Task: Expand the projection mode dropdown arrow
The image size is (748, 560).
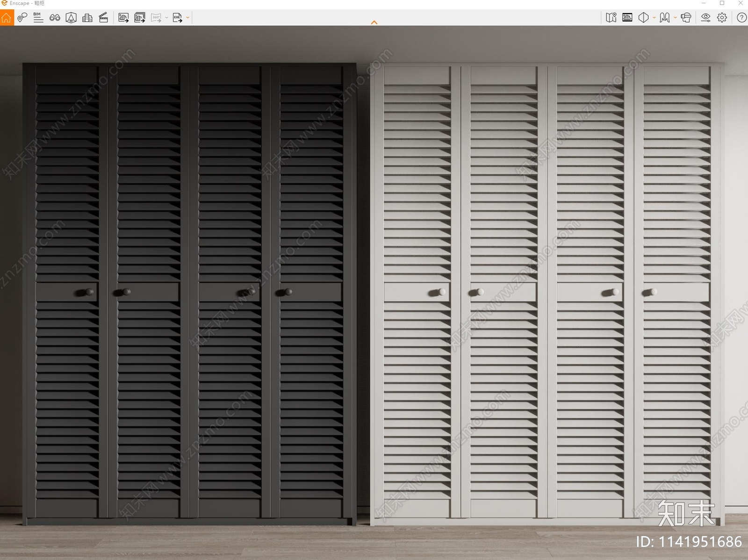Action: 654,18
